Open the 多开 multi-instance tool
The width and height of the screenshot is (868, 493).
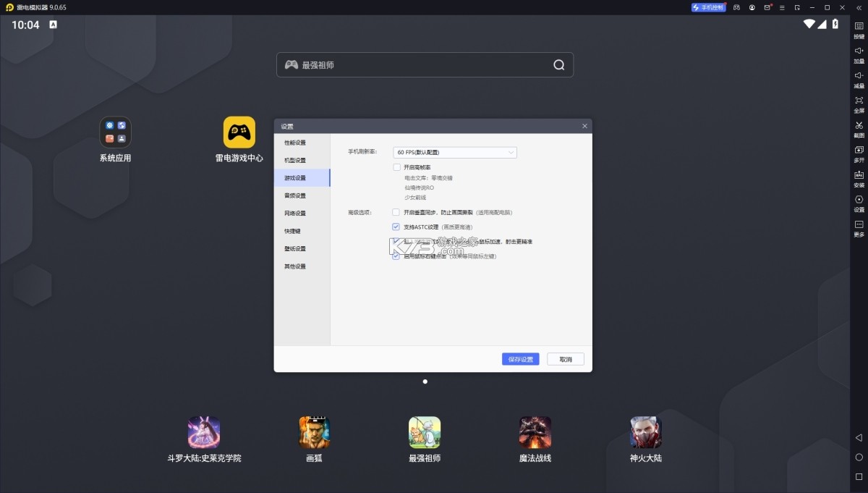click(x=859, y=153)
